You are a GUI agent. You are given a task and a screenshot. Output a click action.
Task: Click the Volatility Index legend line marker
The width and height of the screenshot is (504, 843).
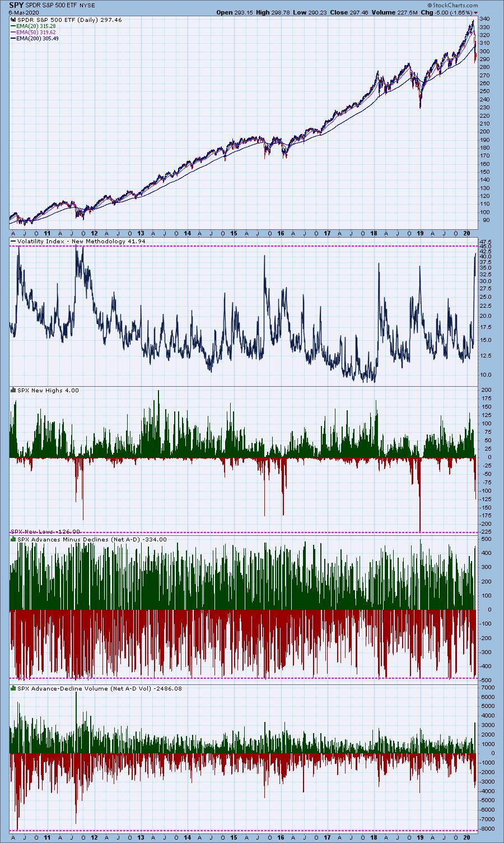click(x=13, y=242)
